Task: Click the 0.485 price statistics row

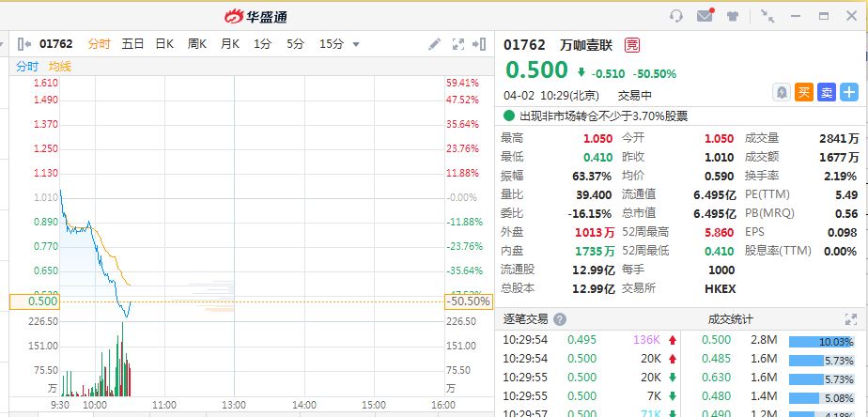Action: (775, 359)
